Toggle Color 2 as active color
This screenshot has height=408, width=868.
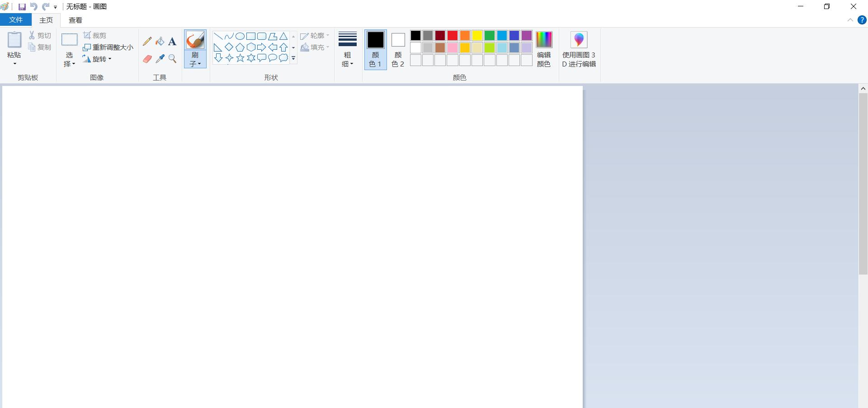397,49
